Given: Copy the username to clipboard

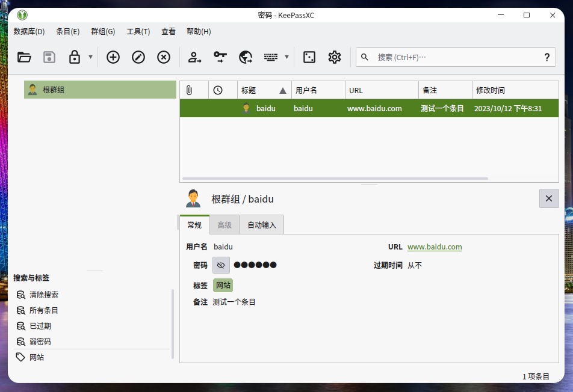Looking at the screenshot, I should click(x=193, y=57).
